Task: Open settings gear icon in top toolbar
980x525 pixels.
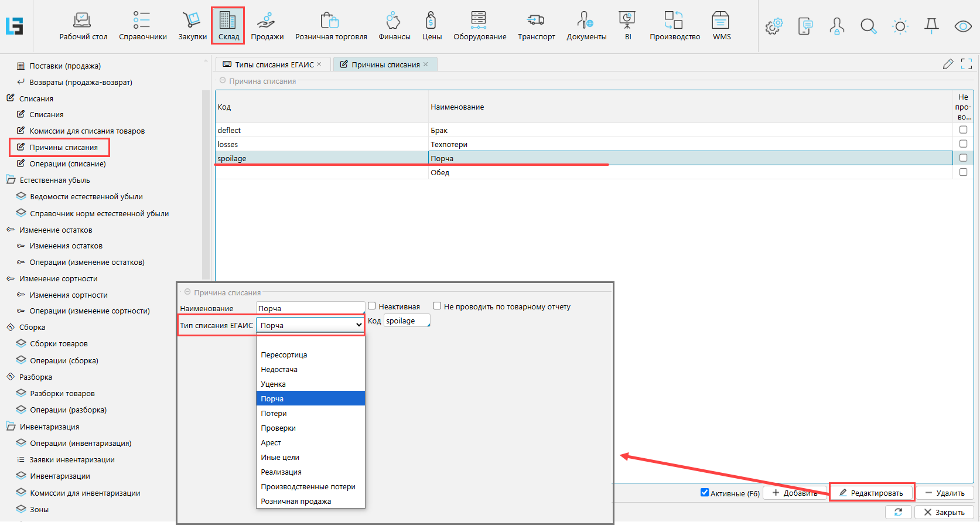Action: 774,26
